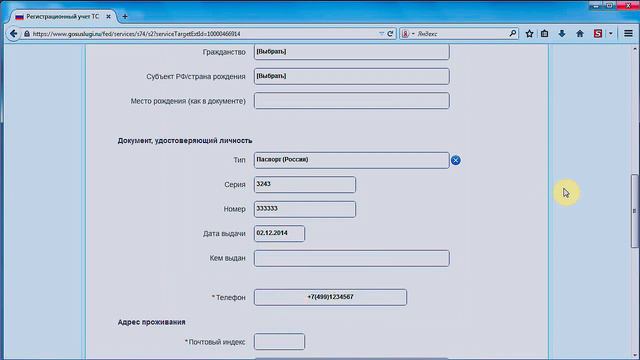Open the downloads arrow icon
The image size is (640, 360).
[562, 34]
